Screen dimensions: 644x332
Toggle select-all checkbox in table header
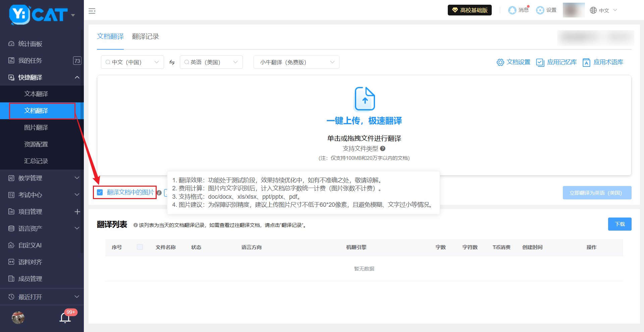click(140, 247)
